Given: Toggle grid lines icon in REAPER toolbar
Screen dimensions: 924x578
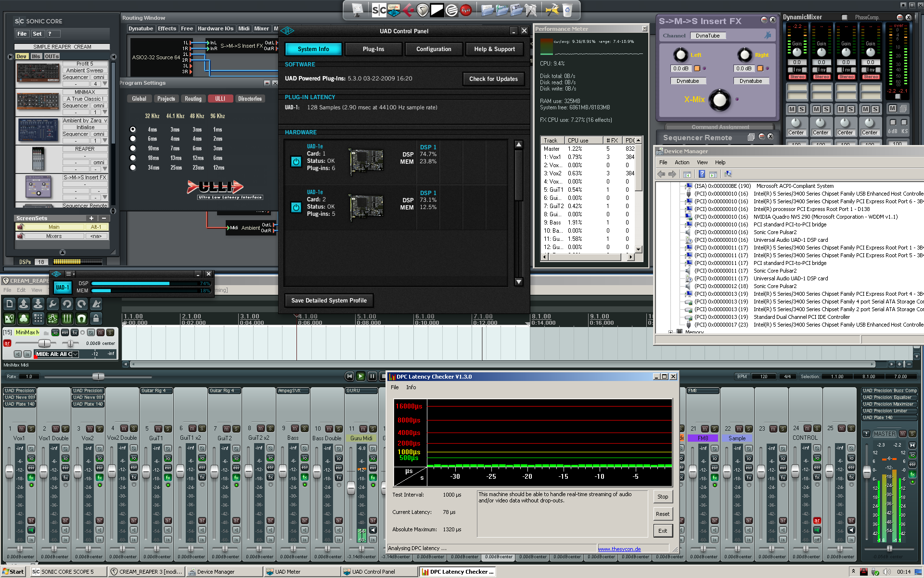Looking at the screenshot, I should 67,318.
